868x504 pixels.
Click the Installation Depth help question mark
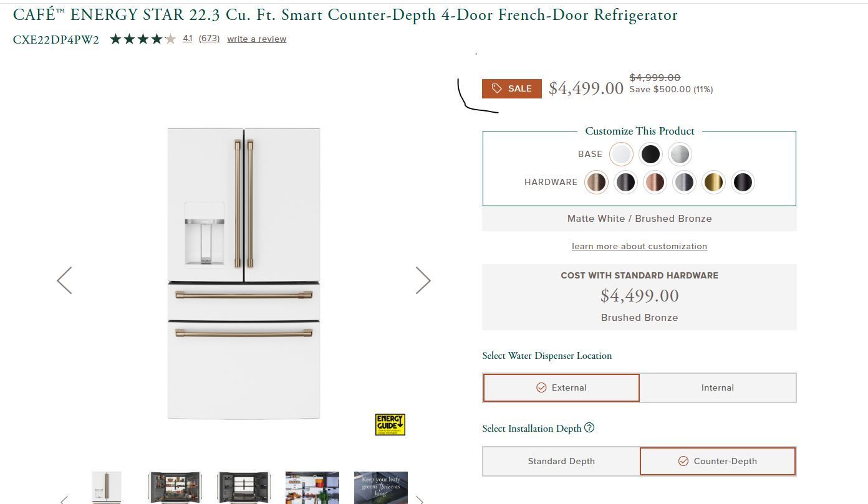tap(589, 428)
